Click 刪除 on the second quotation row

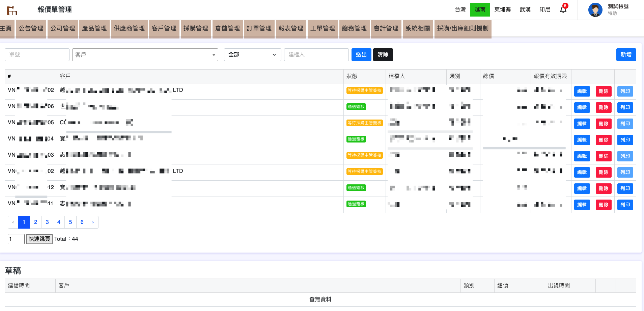(603, 107)
